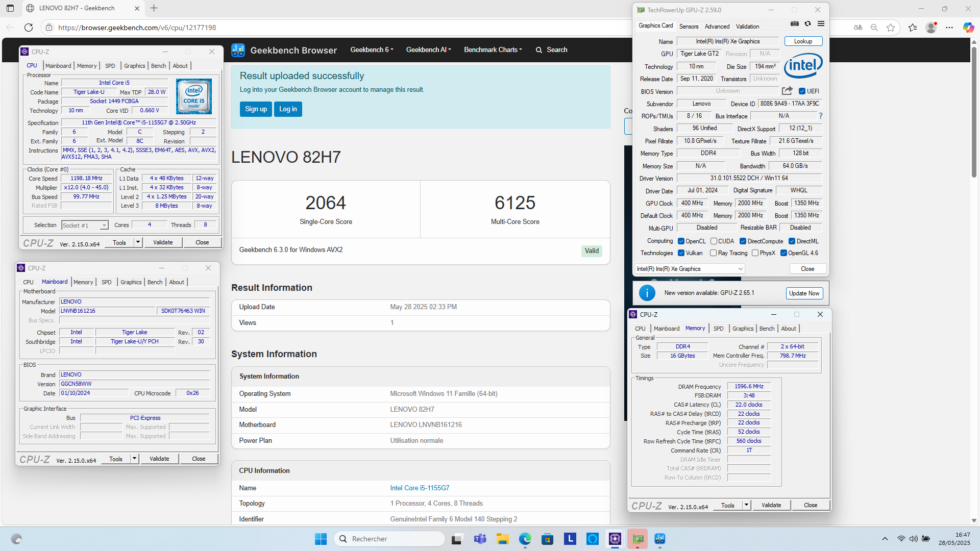Toggle the DirectML checkbox
This screenshot has height=551, width=980.
(792, 241)
